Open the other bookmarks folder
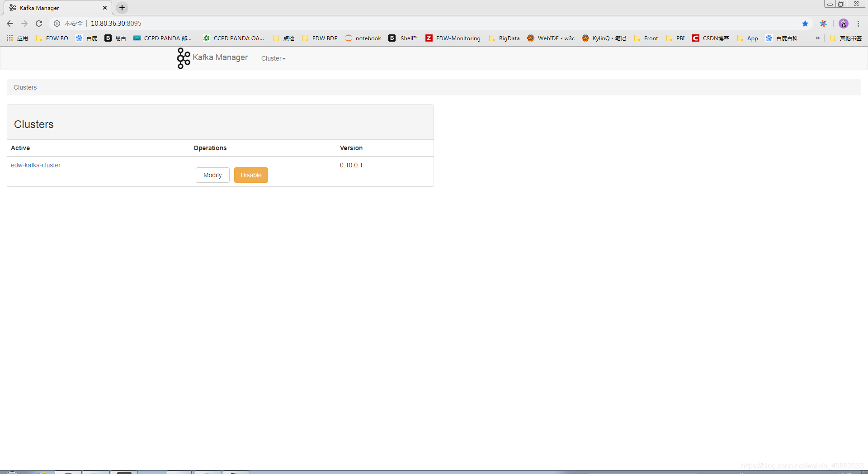Viewport: 868px width, 474px height. pos(846,38)
